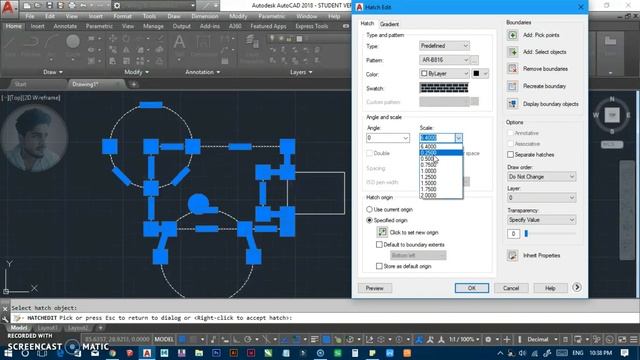Toggle the Double checkbox
Viewport: 640px width, 360px height.
pyautogui.click(x=369, y=153)
